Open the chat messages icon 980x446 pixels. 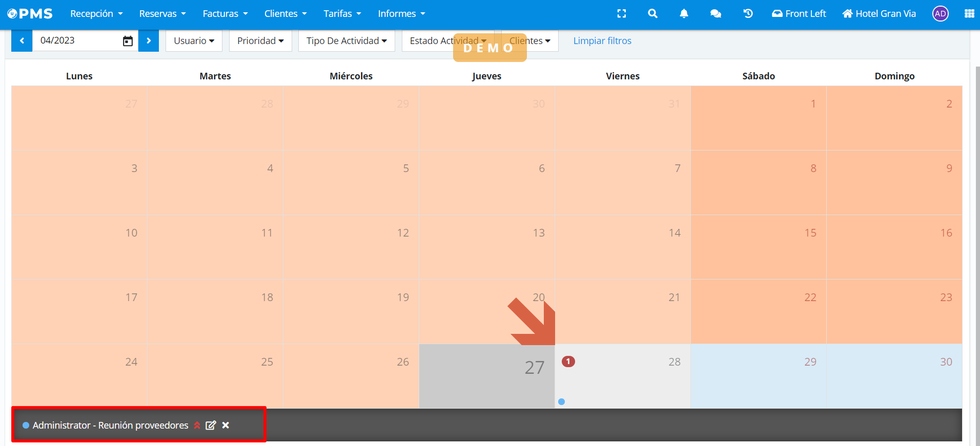716,14
